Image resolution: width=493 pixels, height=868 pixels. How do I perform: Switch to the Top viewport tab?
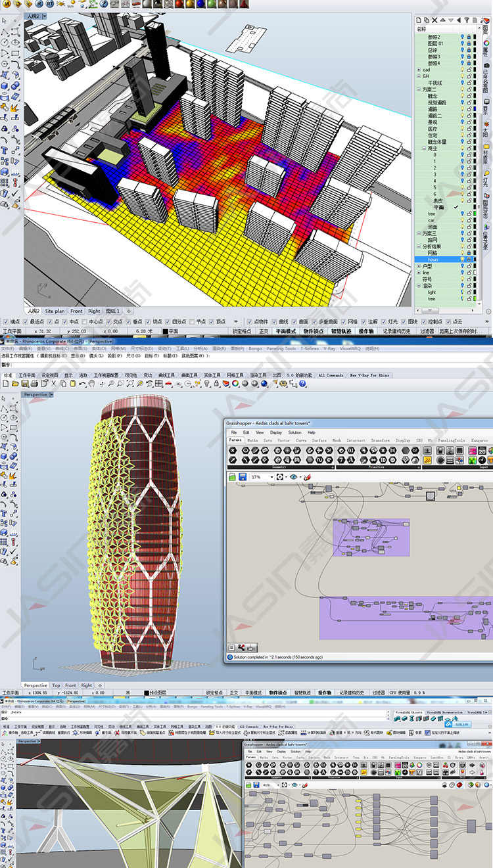(x=56, y=685)
